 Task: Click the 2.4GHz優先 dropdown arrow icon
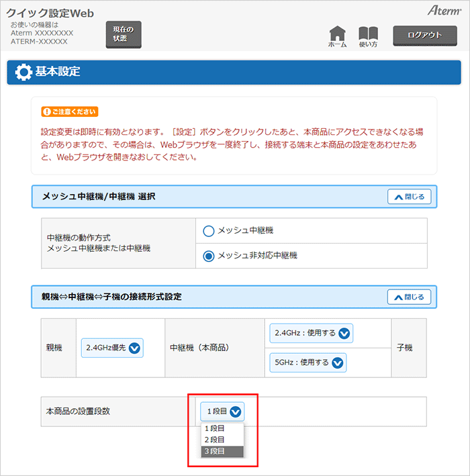pyautogui.click(x=134, y=348)
